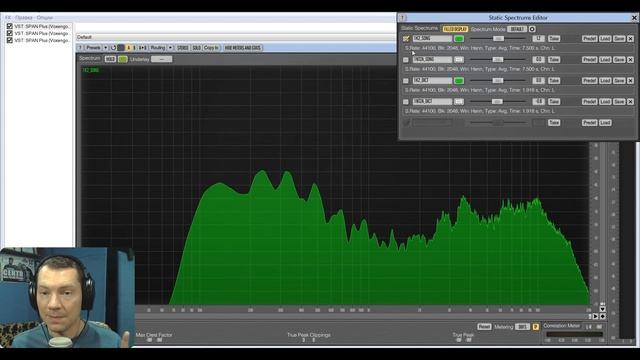640x360 pixels.
Task: Open the plugin help question mark button
Action: click(80, 48)
